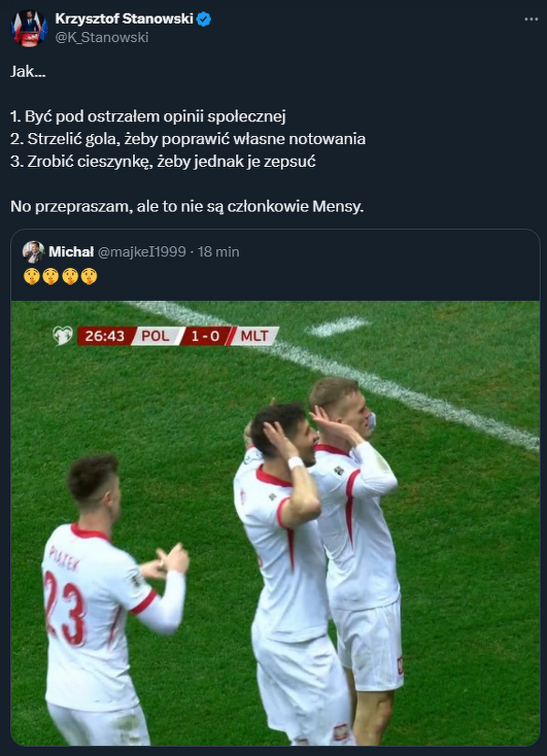Click the blue verified badge icon
547x756 pixels.
point(203,19)
